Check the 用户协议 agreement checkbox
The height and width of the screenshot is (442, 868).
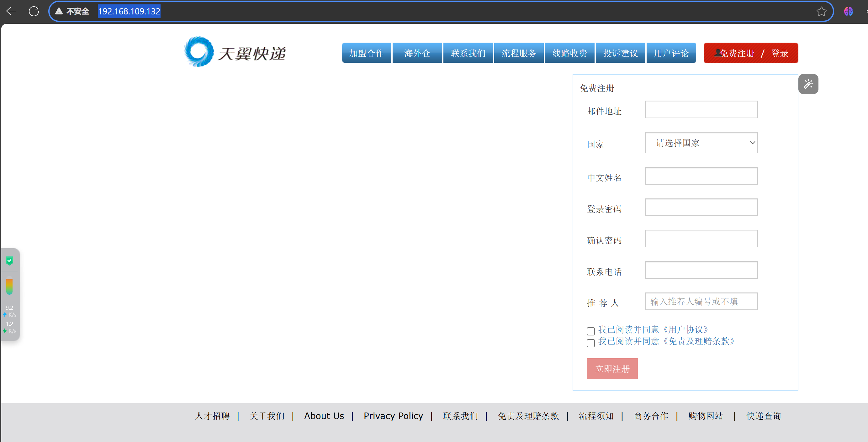pyautogui.click(x=590, y=331)
